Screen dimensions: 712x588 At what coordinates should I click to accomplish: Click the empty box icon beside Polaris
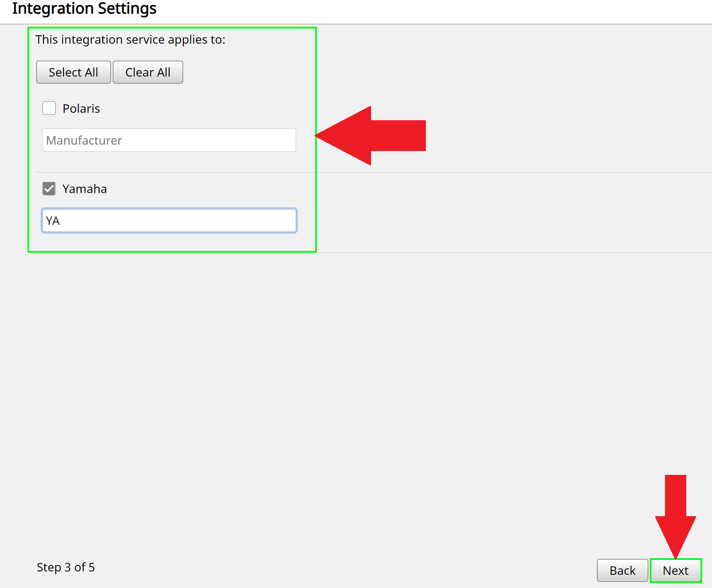(x=49, y=108)
